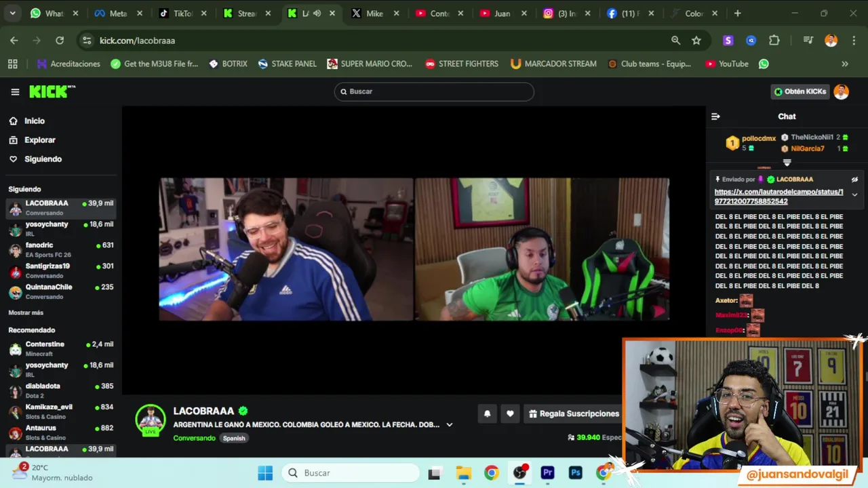Go back in the browser

click(x=14, y=41)
